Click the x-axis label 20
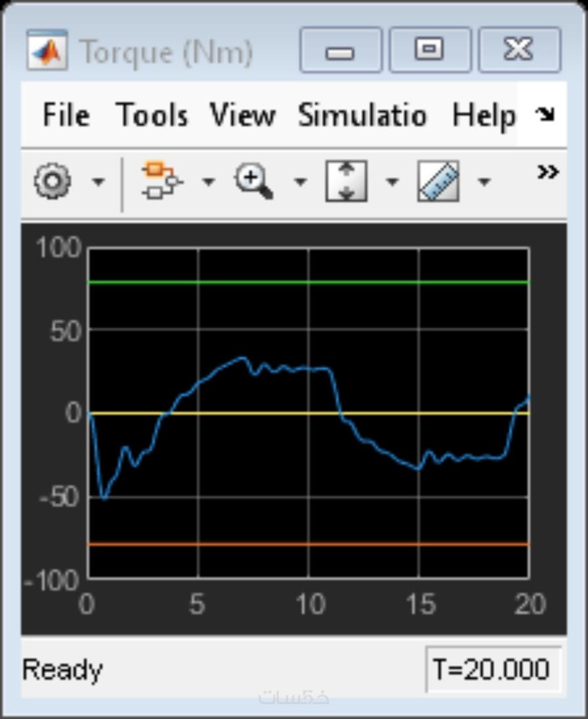The height and width of the screenshot is (719, 588). 530,604
